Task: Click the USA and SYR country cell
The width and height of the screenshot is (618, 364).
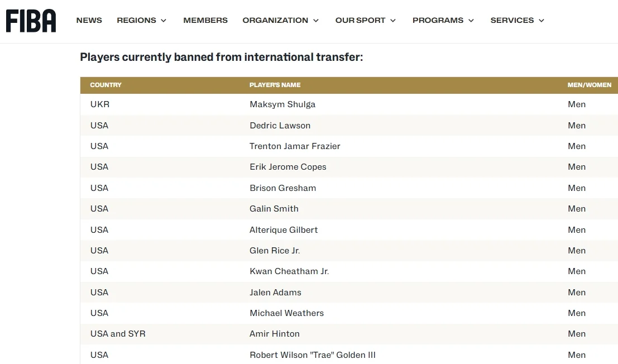Action: coord(118,334)
